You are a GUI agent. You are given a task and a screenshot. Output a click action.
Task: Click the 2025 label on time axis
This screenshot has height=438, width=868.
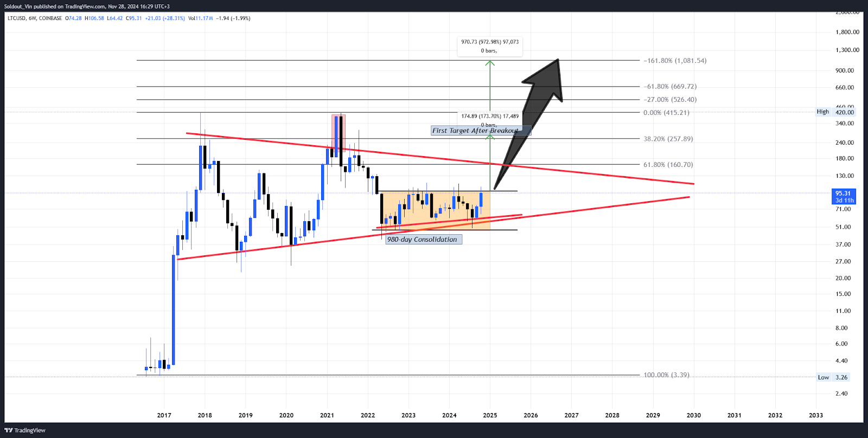click(490, 415)
